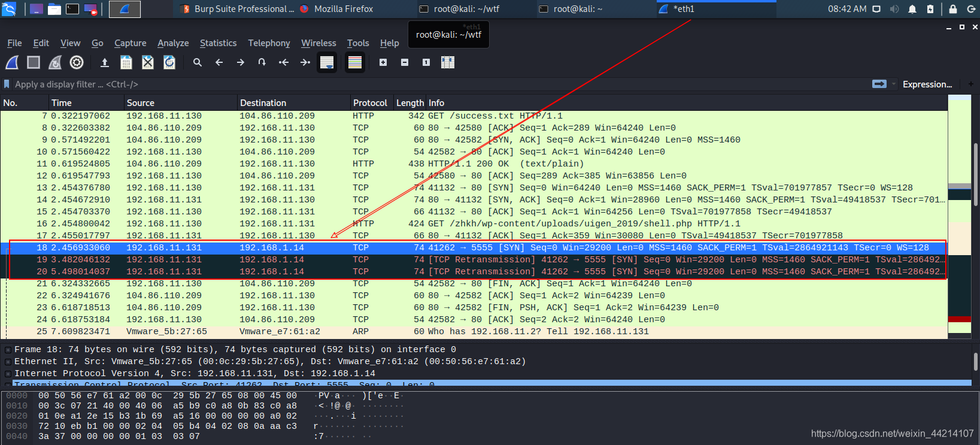Viewport: 980px width, 445px height.
Task: Open the Analyze menu
Action: (173, 43)
